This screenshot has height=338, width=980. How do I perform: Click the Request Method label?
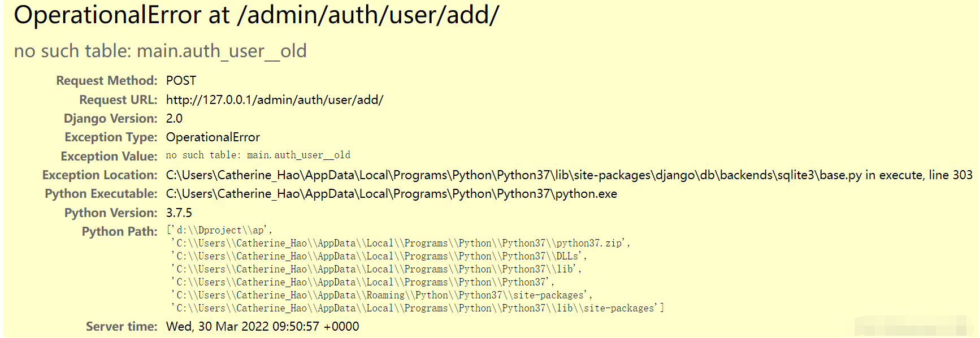point(107,81)
